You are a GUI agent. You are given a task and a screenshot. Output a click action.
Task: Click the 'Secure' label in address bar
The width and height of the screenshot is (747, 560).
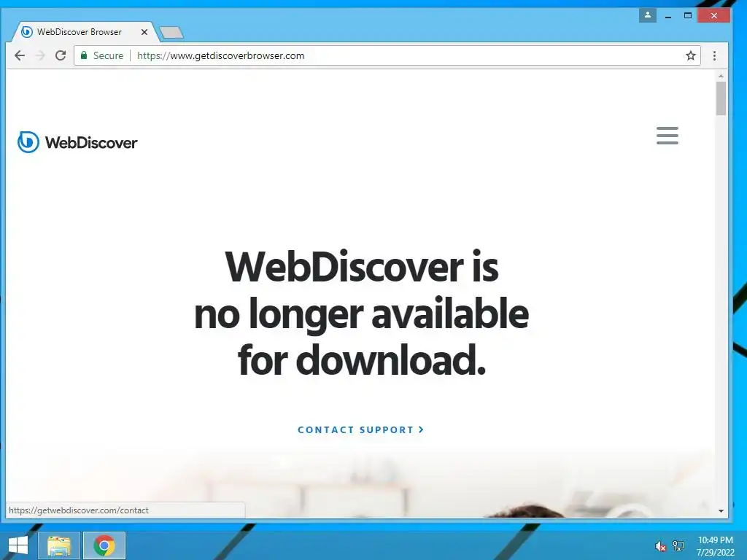(x=108, y=55)
